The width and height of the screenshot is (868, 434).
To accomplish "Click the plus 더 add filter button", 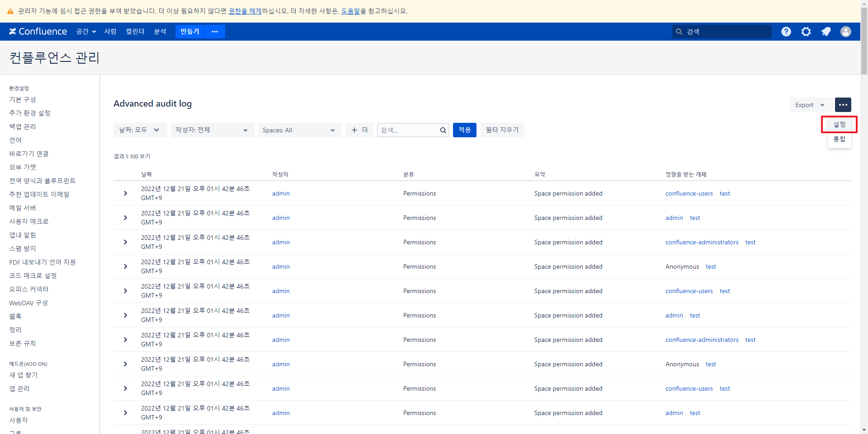I will tap(359, 130).
